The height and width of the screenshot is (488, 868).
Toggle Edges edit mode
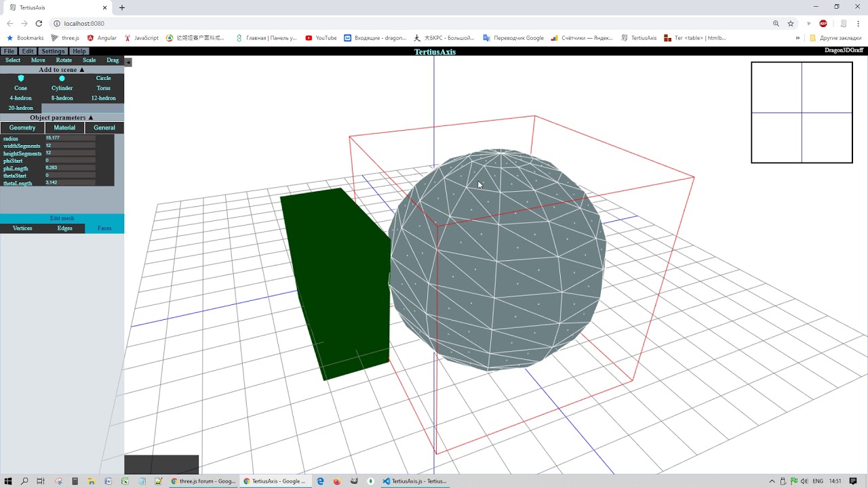coord(64,228)
